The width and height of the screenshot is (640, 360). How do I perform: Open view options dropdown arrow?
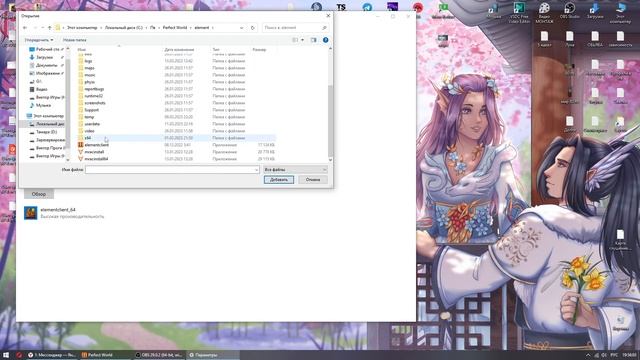coord(302,40)
